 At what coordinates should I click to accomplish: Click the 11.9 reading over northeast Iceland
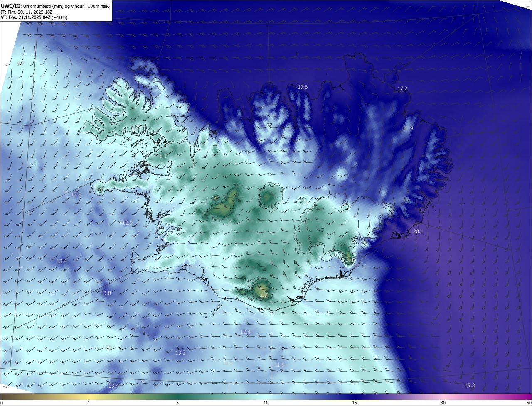coord(408,128)
